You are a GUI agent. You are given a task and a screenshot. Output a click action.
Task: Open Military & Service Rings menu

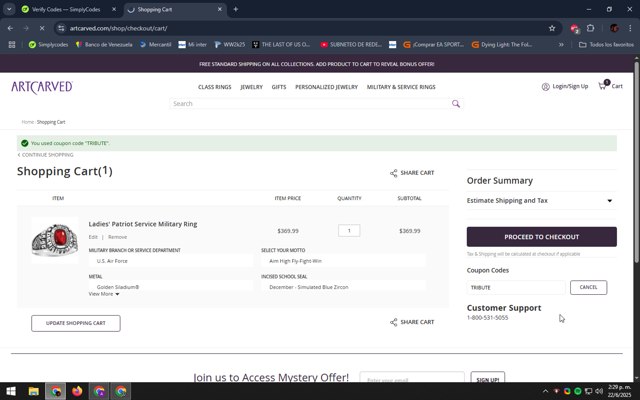point(401,87)
